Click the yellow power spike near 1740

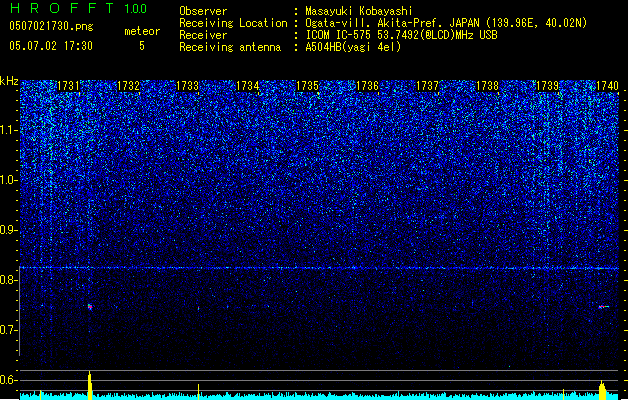602,390
